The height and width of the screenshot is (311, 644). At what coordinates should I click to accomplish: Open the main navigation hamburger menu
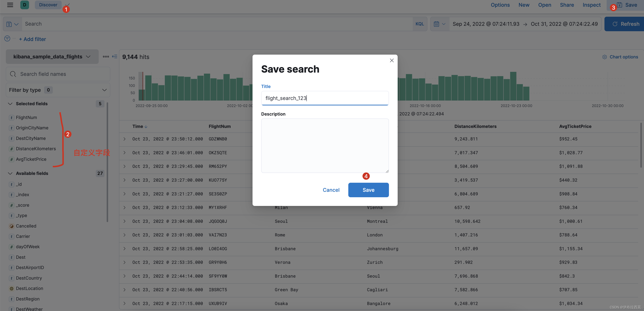tap(10, 5)
